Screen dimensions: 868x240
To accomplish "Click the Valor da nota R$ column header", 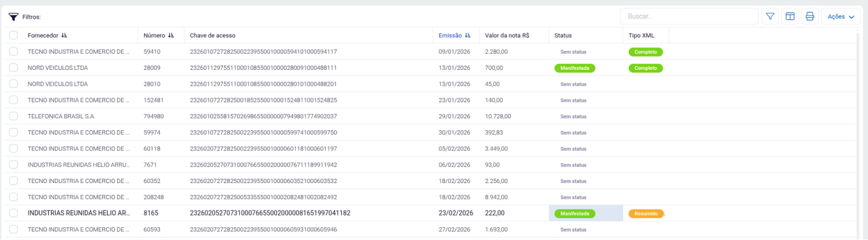I will (507, 36).
